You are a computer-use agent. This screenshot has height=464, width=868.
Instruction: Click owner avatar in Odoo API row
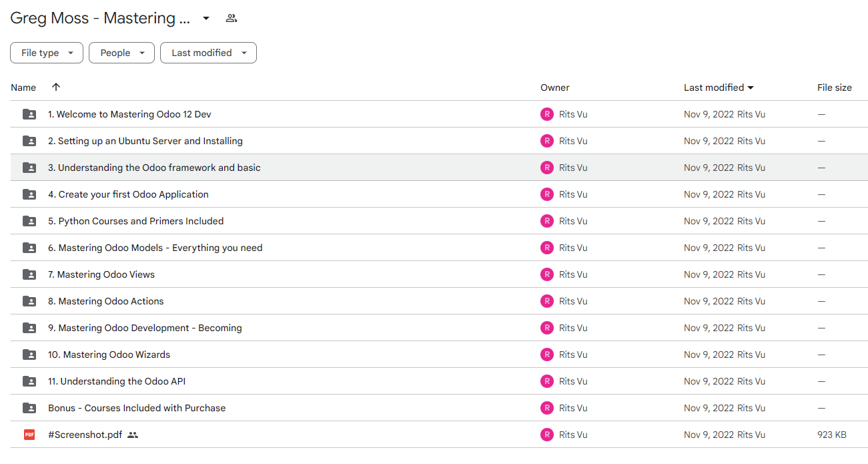pyautogui.click(x=547, y=381)
